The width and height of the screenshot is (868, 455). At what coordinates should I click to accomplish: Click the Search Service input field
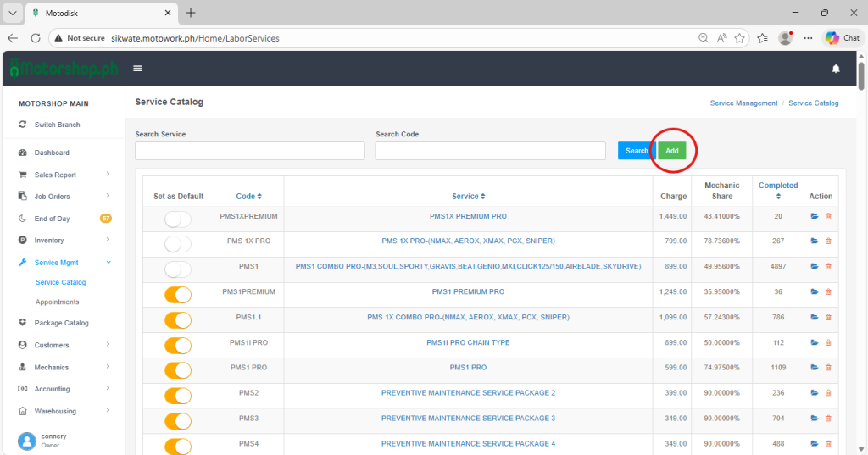click(x=249, y=151)
